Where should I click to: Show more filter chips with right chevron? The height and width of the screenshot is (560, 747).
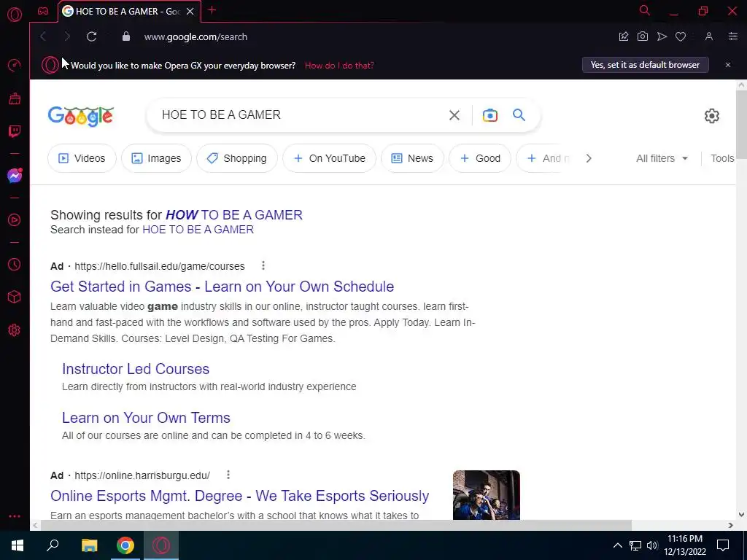pyautogui.click(x=589, y=158)
